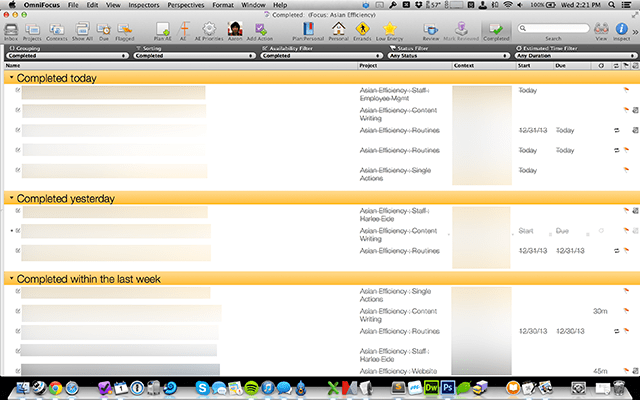Open the Flagged perspective icon

click(124, 31)
